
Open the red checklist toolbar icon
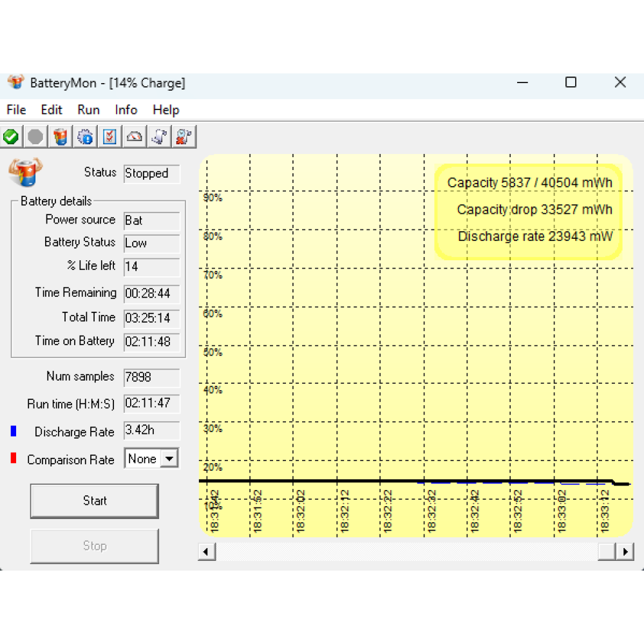tap(110, 137)
